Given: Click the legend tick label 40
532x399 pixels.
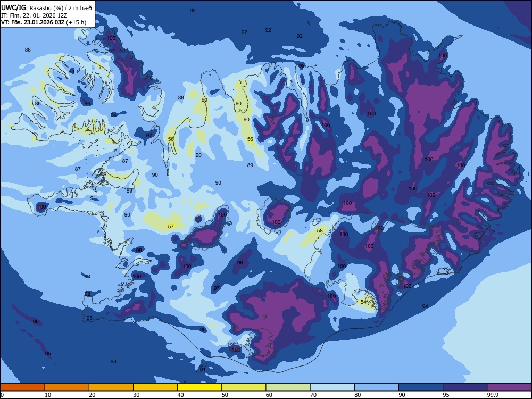Looking at the screenshot, I should click(181, 395).
